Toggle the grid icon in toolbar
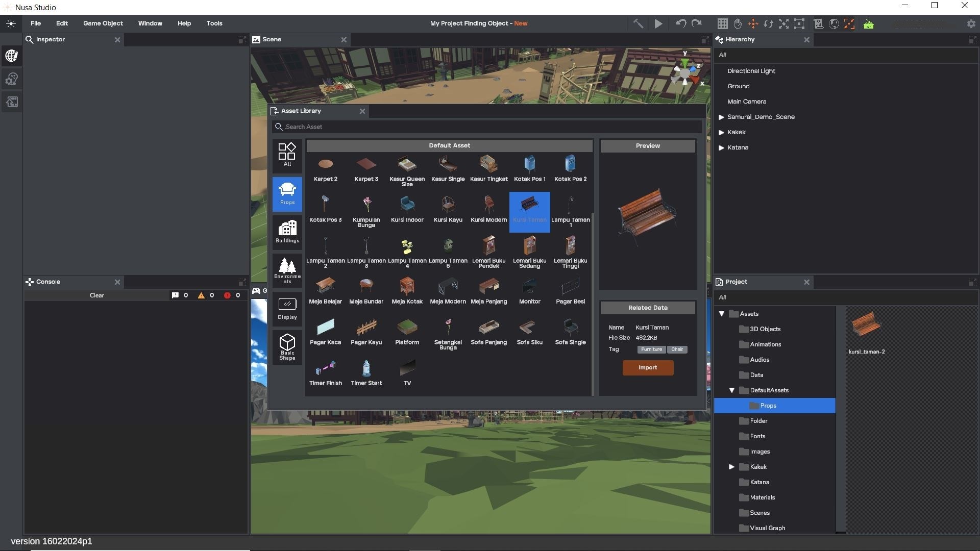This screenshot has height=551, width=980. [722, 23]
